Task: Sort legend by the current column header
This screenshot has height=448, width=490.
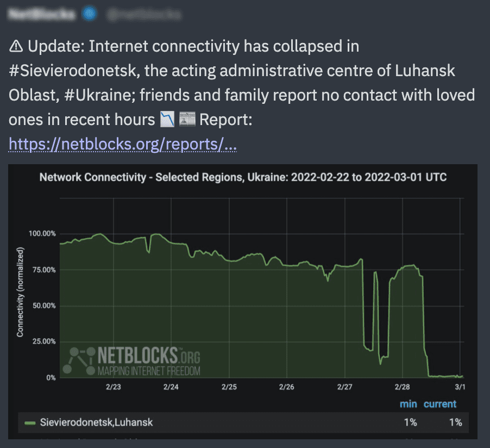Action: pyautogui.click(x=440, y=404)
